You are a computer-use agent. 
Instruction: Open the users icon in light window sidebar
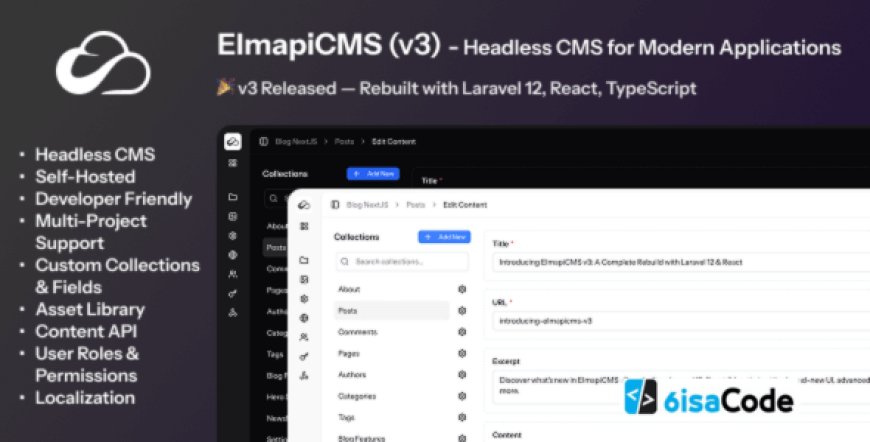click(x=304, y=337)
